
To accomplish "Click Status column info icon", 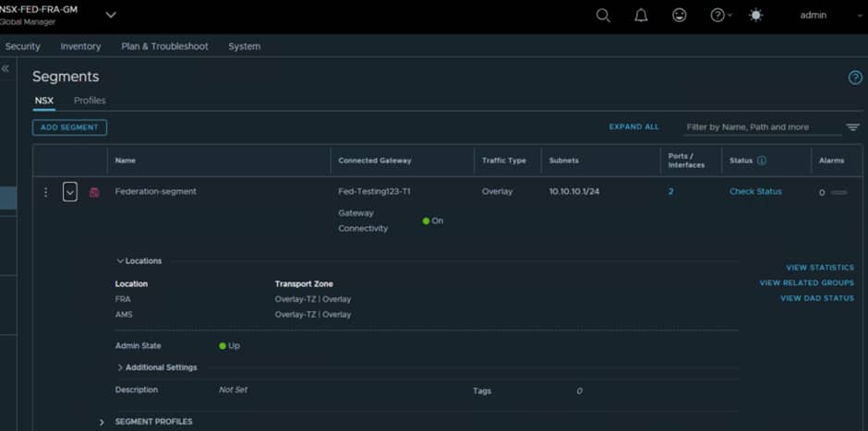I will (762, 161).
